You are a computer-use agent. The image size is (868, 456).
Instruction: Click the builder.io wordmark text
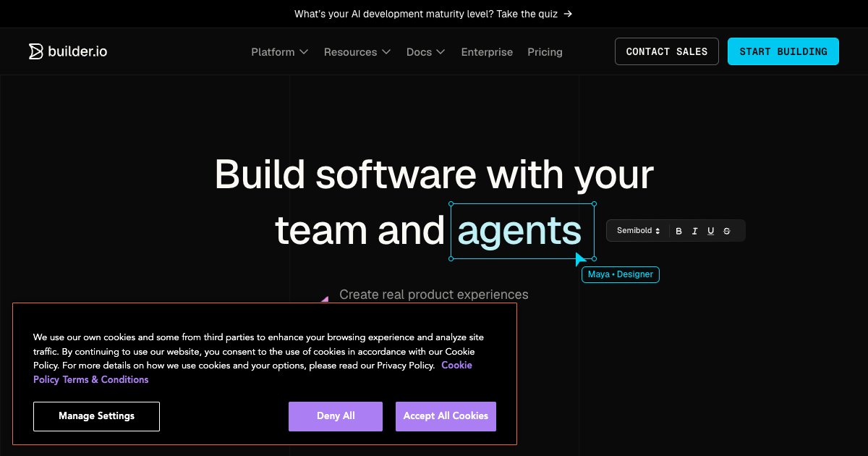click(77, 51)
